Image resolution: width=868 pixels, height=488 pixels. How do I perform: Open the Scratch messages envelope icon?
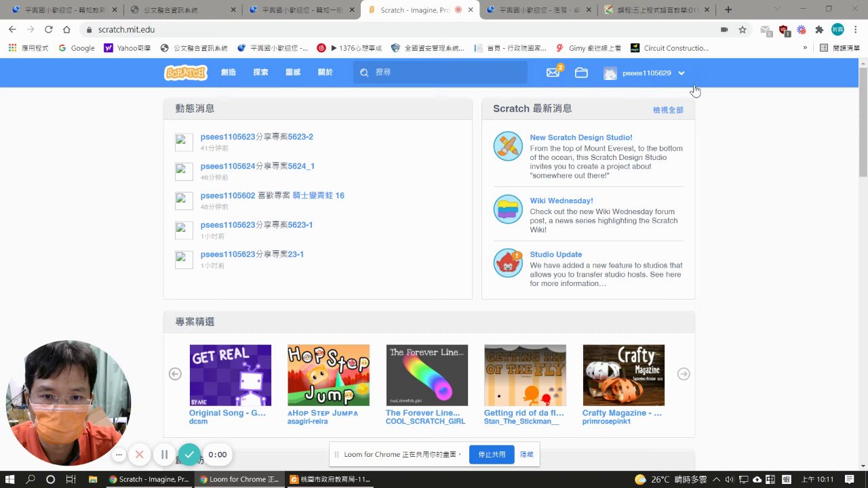coord(553,73)
